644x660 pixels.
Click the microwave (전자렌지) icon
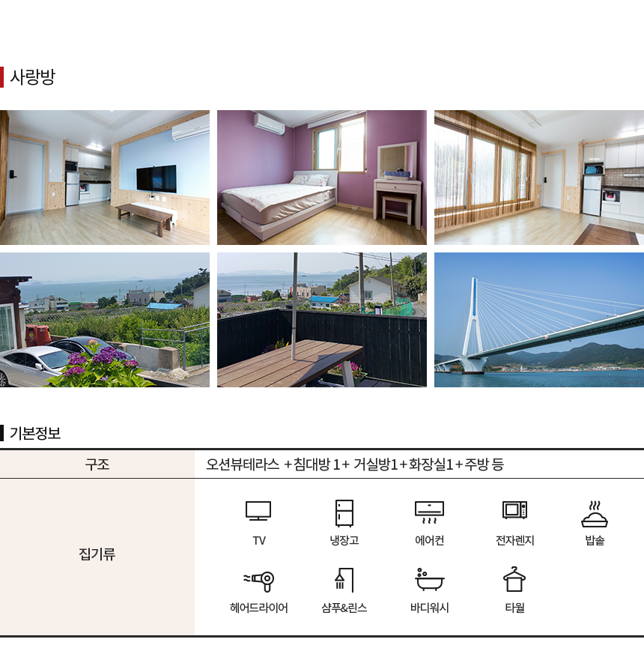[515, 509]
